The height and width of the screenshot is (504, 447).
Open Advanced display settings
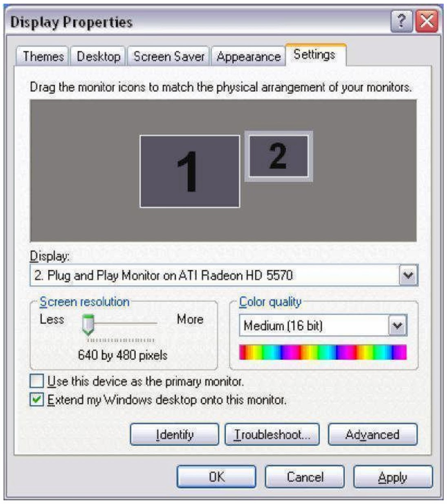(373, 435)
